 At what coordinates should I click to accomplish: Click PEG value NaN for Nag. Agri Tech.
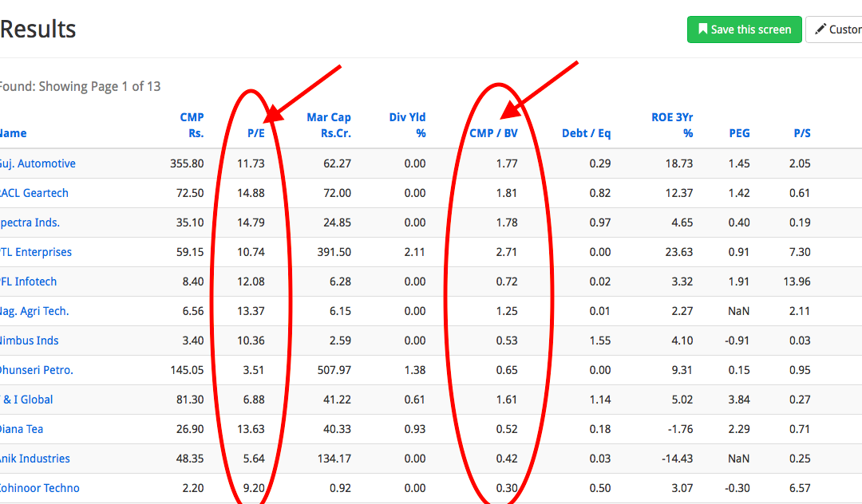[x=739, y=311]
